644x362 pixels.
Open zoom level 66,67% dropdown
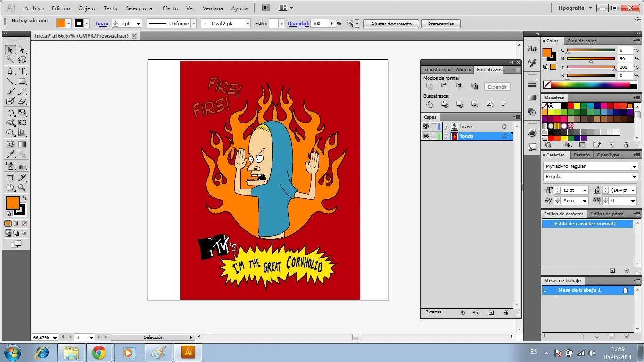[x=55, y=337]
